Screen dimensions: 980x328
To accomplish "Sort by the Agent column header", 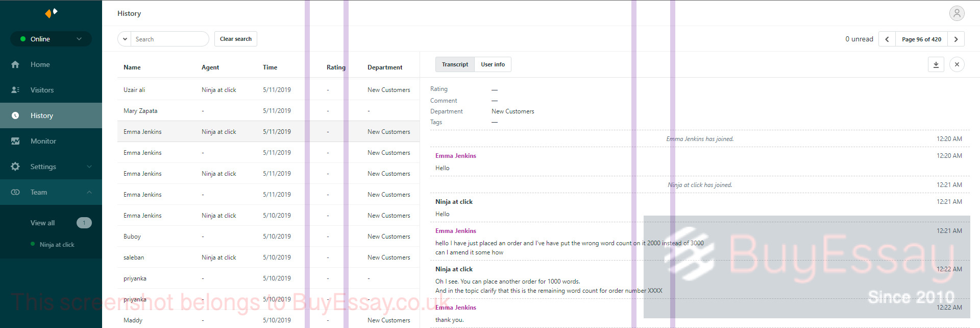I will click(x=210, y=67).
